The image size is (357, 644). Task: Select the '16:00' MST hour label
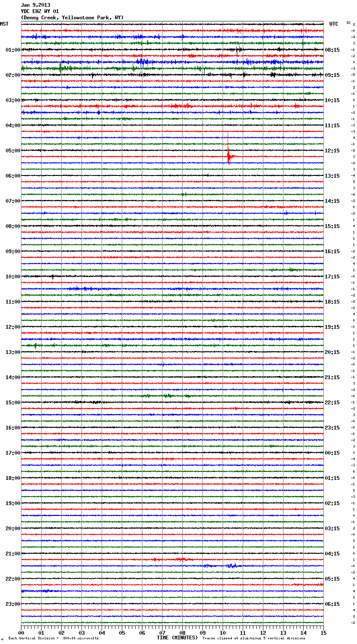[13, 428]
